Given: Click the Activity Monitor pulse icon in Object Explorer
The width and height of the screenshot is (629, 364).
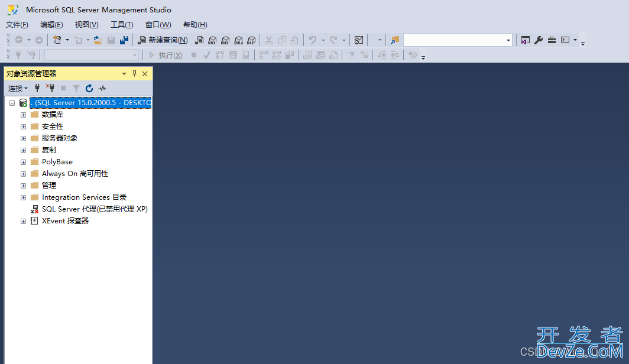Looking at the screenshot, I should click(x=102, y=88).
